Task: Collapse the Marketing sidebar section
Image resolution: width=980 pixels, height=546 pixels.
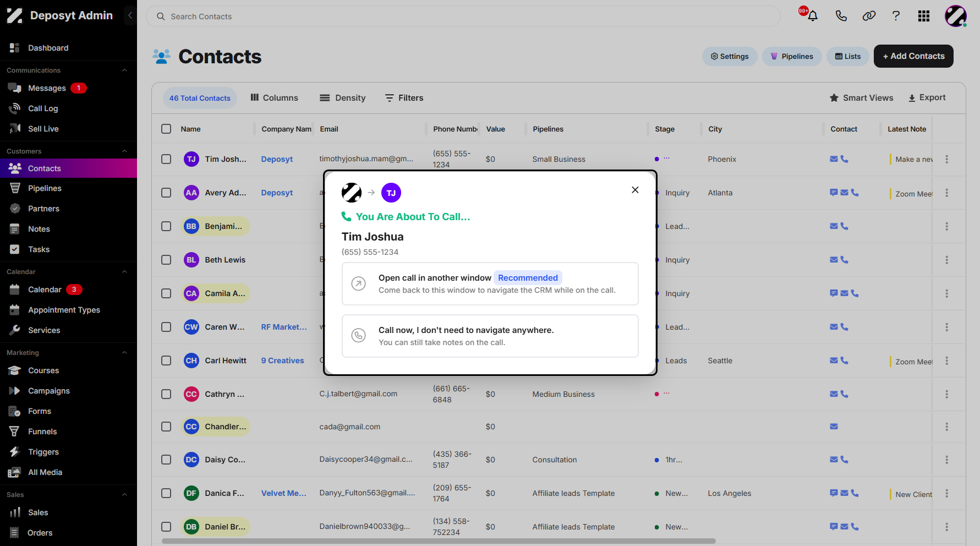Action: tap(124, 353)
